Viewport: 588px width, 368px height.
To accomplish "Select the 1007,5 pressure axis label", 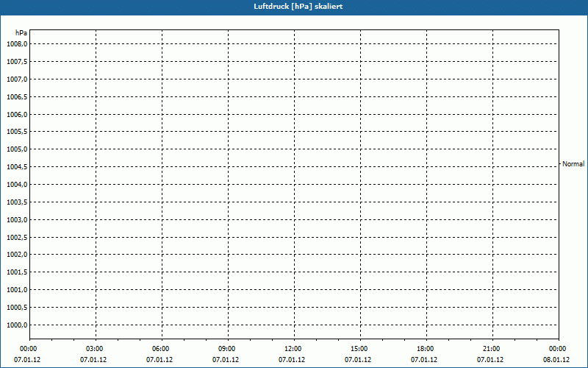I will click(x=17, y=62).
